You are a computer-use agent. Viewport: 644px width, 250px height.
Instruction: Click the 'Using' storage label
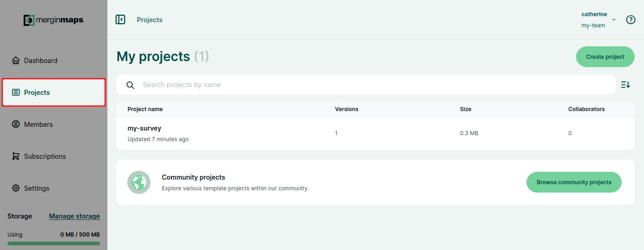(x=15, y=235)
